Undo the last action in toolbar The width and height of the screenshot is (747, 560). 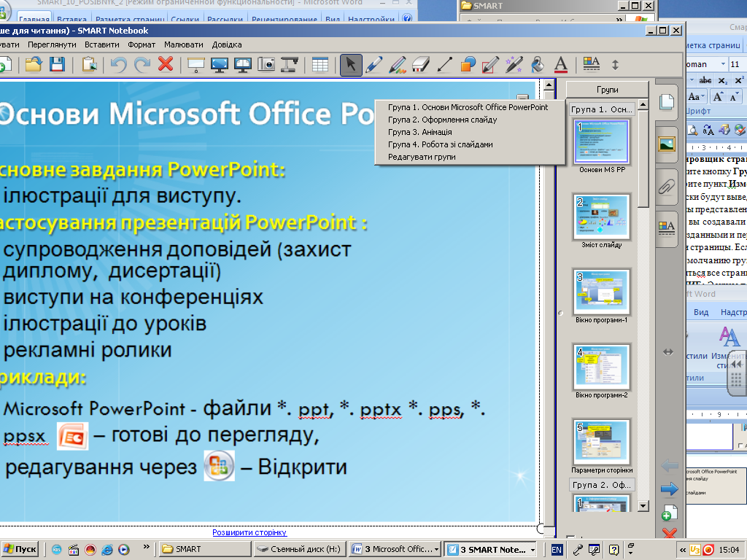tap(119, 64)
